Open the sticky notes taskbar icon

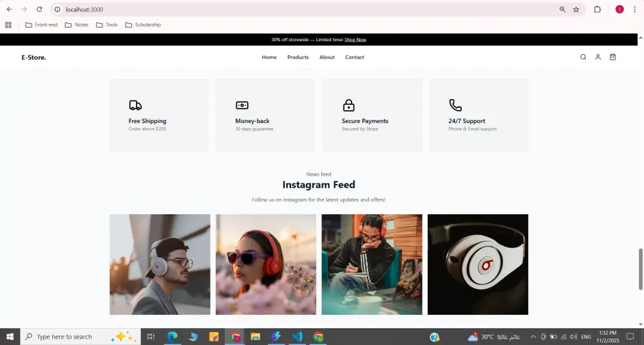tap(214, 337)
